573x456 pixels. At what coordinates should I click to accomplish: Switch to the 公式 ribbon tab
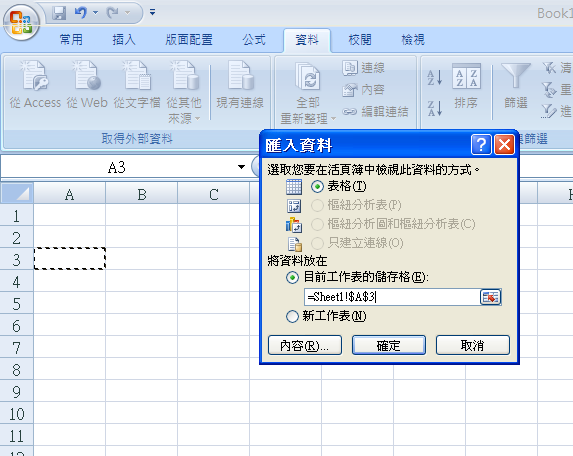coord(254,39)
